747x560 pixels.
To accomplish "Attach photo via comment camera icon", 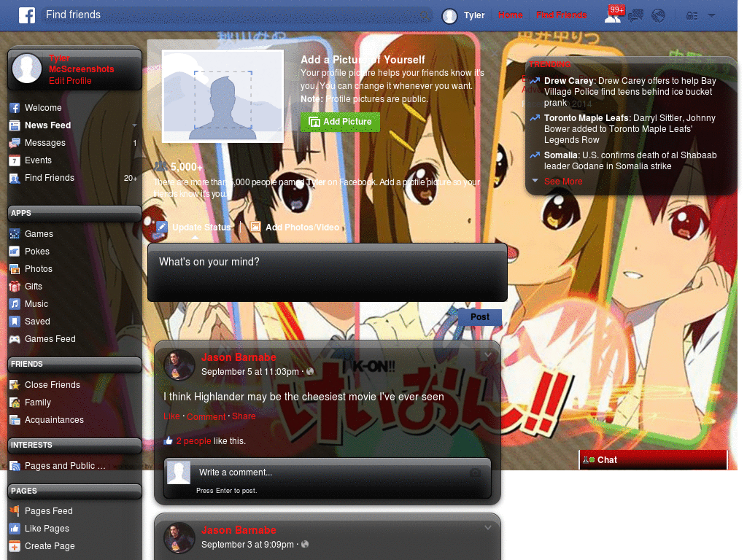I will pos(475,472).
